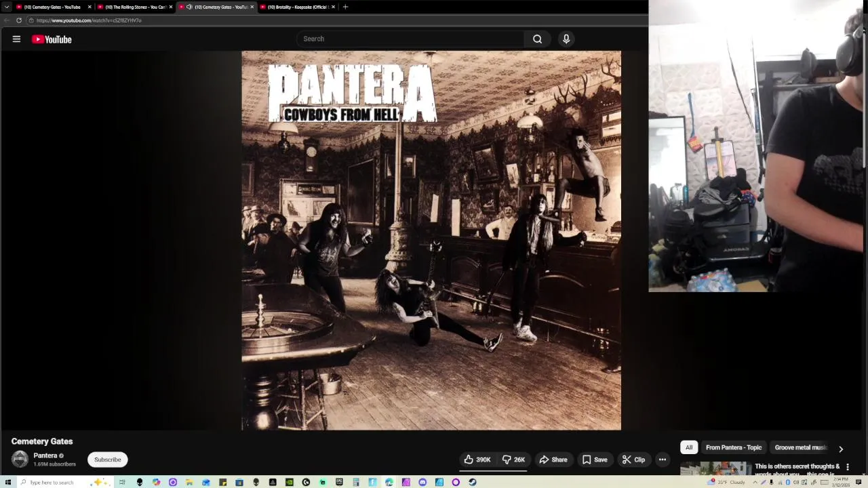Open Logitech G HUB taskbar icon

(x=306, y=482)
